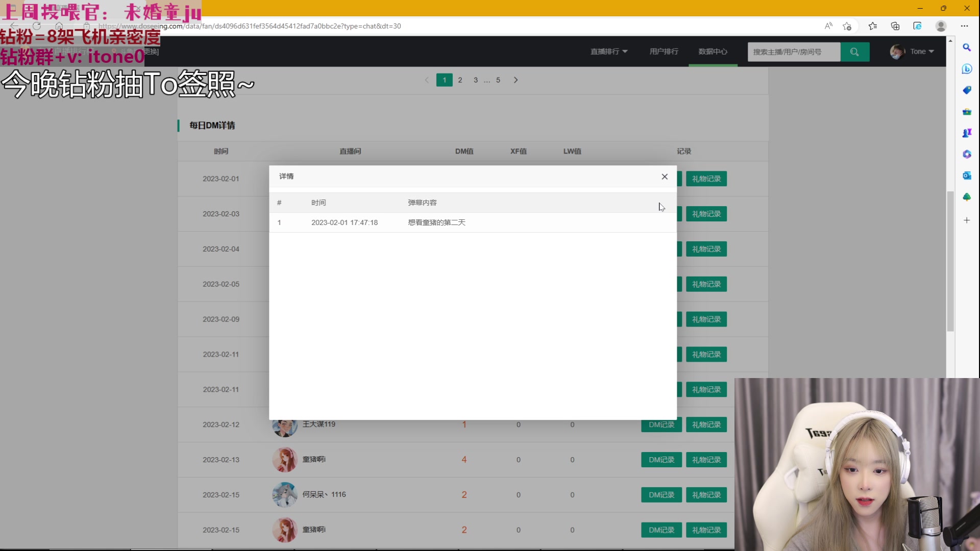Open the 用户排行 menu item
Screen dimensions: 980x551
point(664,52)
